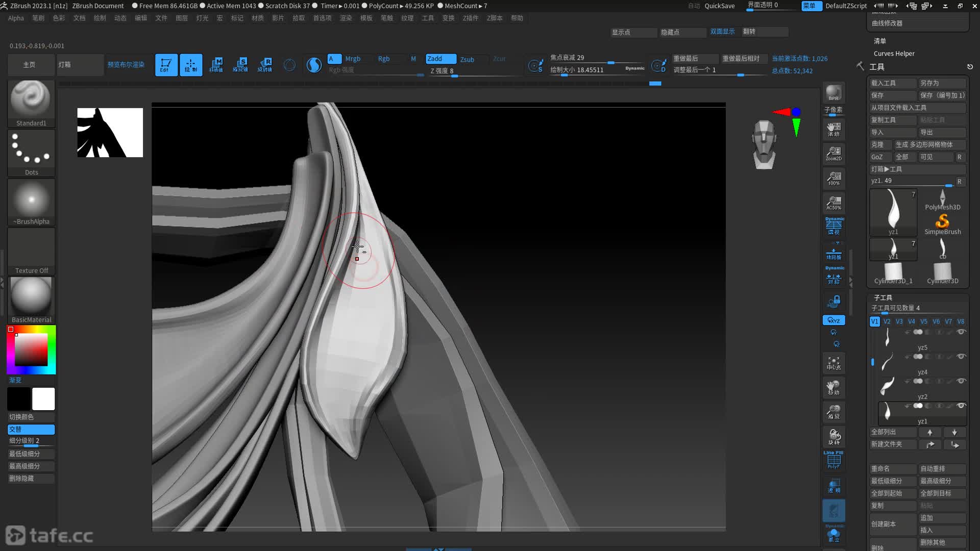Click the focal shift S circle icon
This screenshot has width=980, height=551.
[x=535, y=65]
